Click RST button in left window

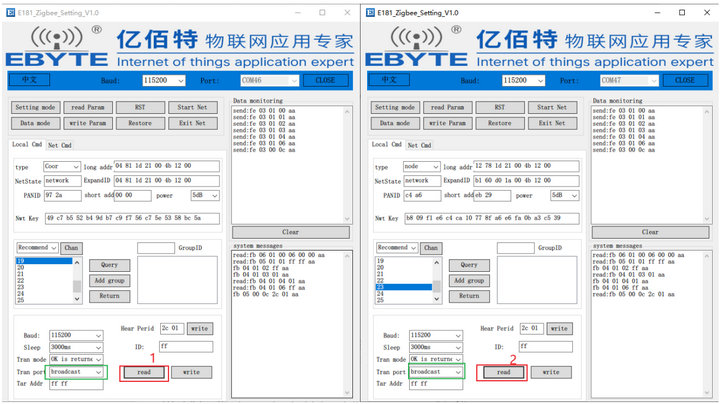pos(140,107)
